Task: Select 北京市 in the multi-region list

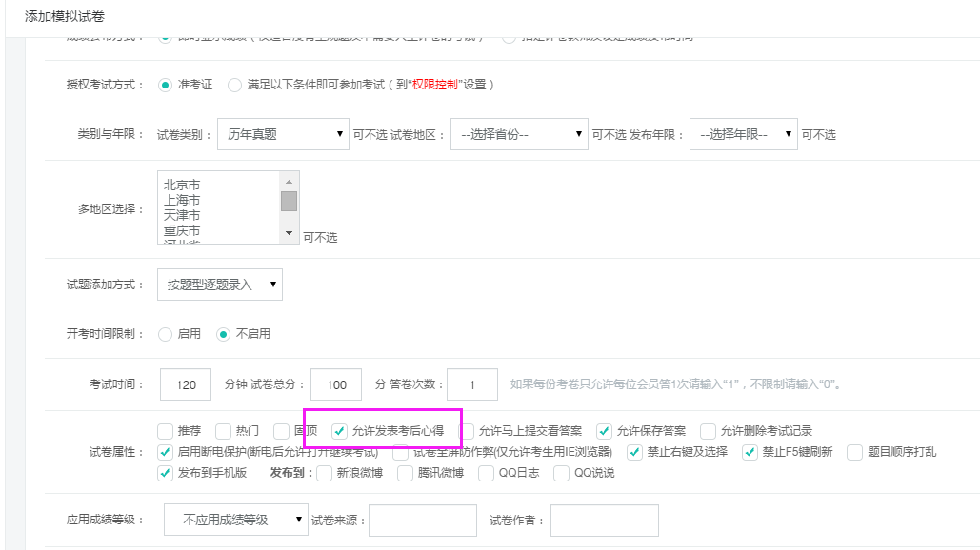Action: pyautogui.click(x=182, y=185)
